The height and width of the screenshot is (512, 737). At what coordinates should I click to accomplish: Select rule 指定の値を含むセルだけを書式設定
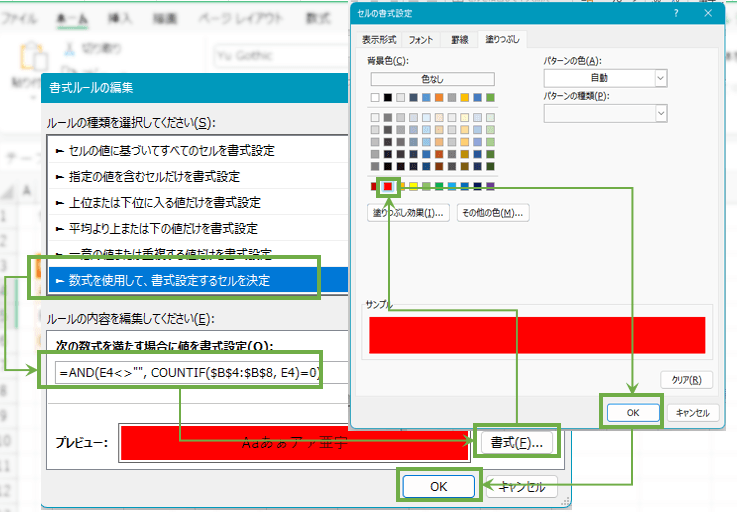point(198,176)
